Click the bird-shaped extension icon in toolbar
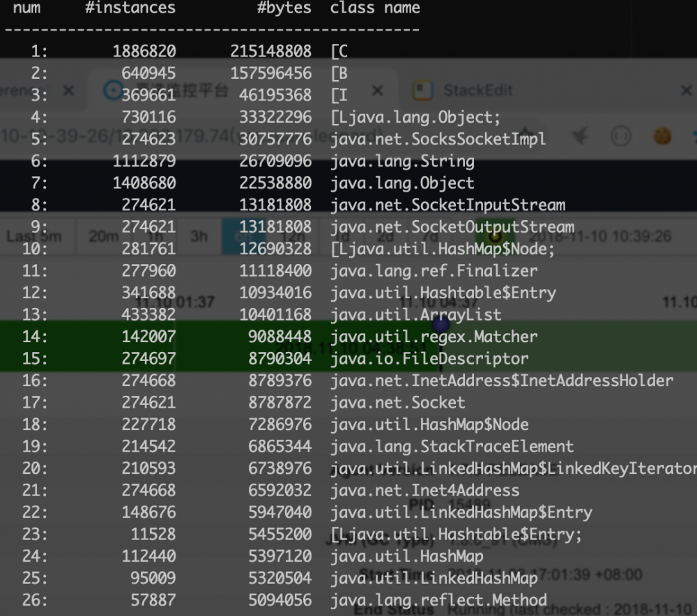 580,136
